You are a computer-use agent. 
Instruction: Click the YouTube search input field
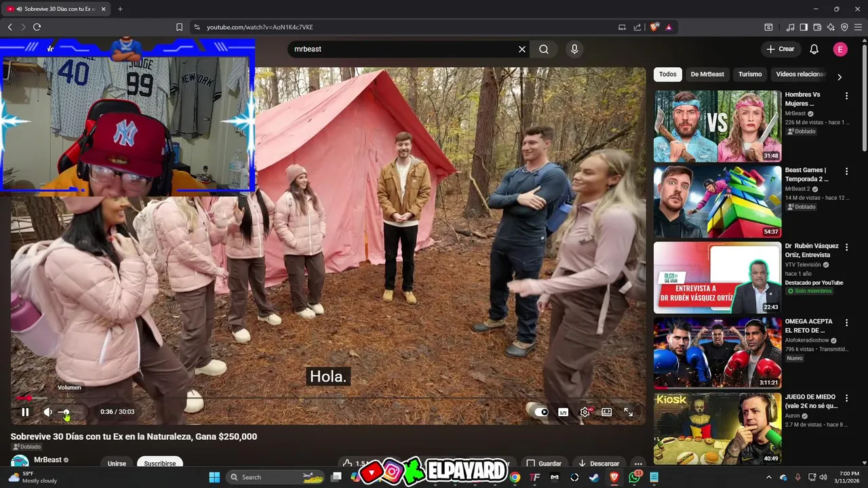point(403,49)
